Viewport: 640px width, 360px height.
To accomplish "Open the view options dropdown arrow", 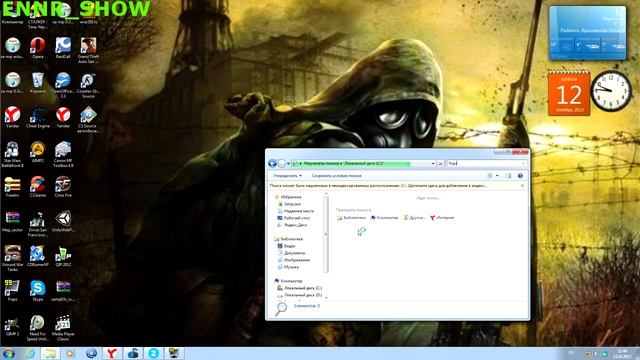I will [x=497, y=176].
